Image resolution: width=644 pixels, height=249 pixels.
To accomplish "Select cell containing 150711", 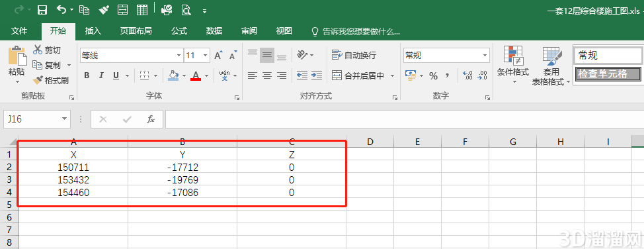I will pyautogui.click(x=73, y=168).
